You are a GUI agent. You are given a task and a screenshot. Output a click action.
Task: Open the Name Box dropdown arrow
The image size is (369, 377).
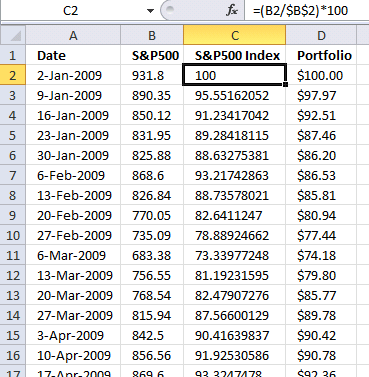[x=150, y=11]
